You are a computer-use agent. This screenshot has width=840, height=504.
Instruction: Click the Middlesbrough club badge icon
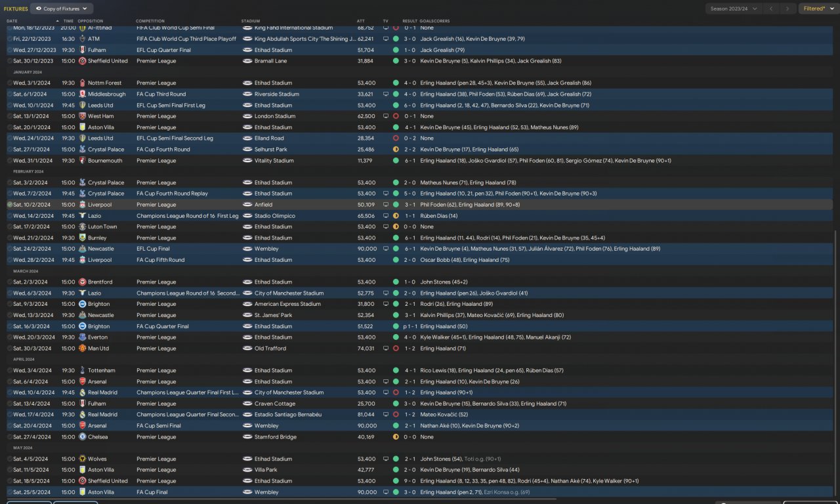[x=82, y=94]
